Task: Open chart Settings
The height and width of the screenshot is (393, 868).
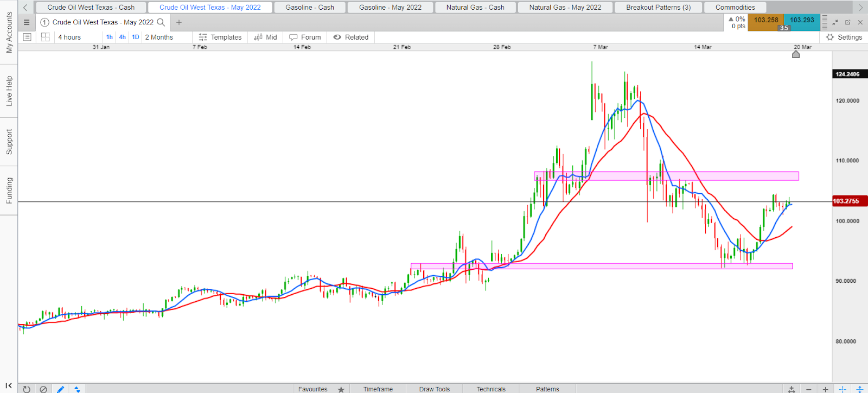Action: [844, 37]
